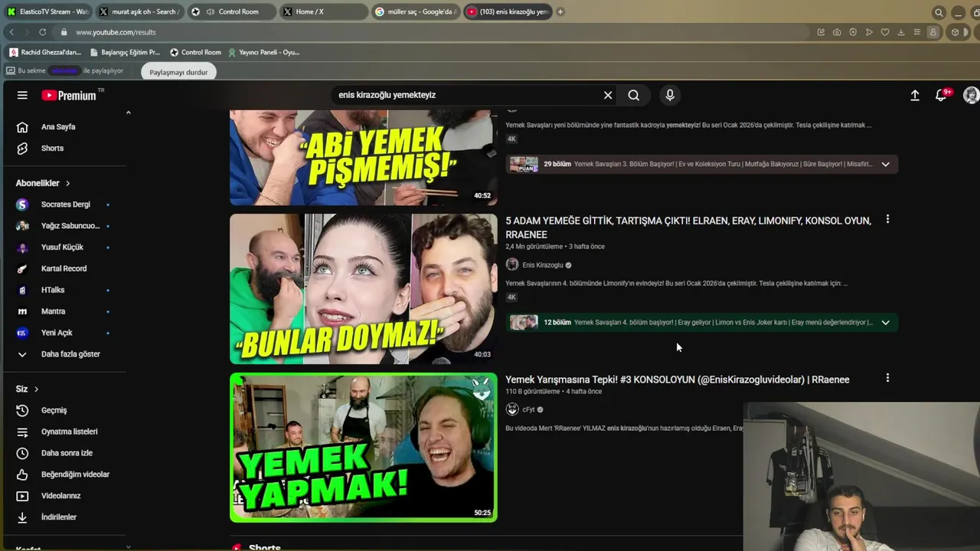The height and width of the screenshot is (551, 980).
Task: Reload the page in the browser toolbar
Action: tap(42, 32)
